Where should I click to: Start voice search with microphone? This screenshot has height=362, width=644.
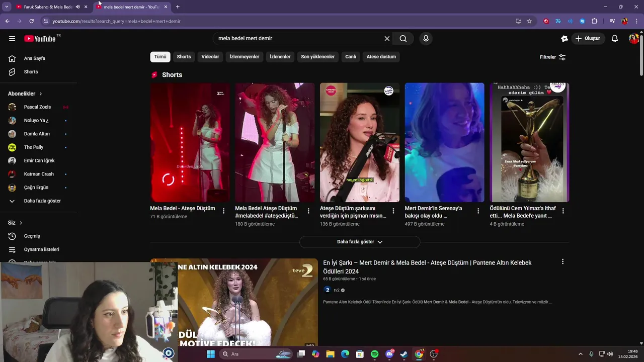tap(426, 39)
